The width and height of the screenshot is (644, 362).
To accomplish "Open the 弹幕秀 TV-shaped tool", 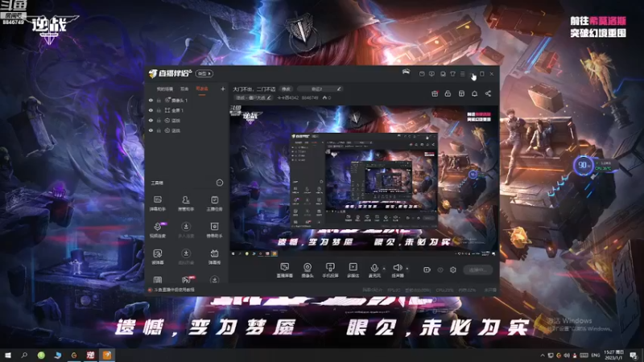I will tap(214, 256).
